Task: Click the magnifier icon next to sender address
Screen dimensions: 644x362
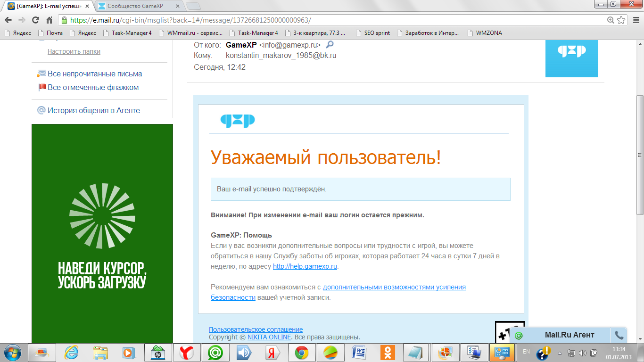Action: 330,45
